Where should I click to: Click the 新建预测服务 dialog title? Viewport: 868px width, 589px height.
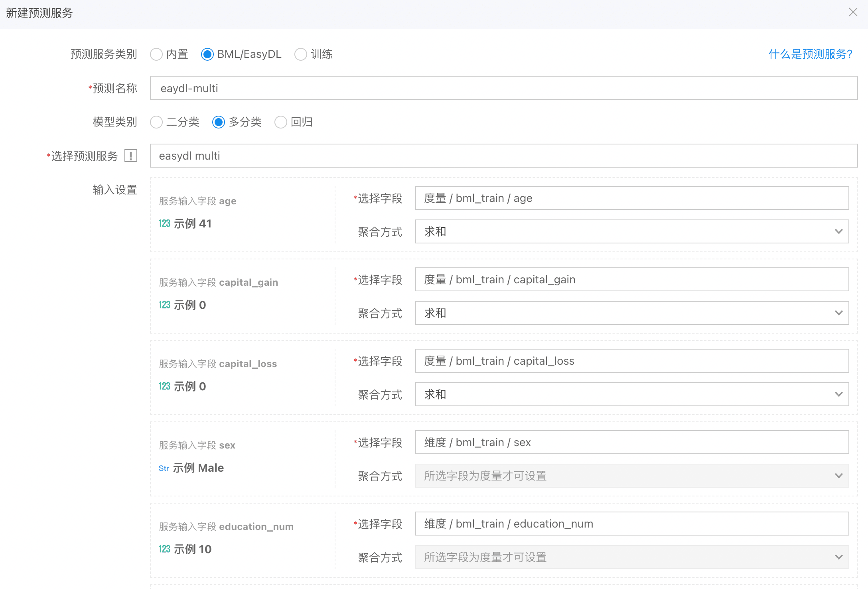(39, 13)
